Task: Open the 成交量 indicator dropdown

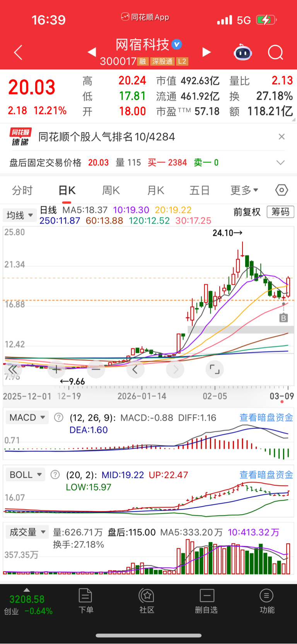Action: pyautogui.click(x=27, y=532)
